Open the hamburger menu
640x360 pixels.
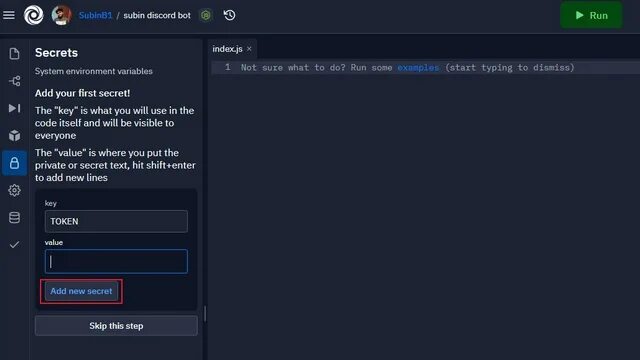click(x=9, y=16)
